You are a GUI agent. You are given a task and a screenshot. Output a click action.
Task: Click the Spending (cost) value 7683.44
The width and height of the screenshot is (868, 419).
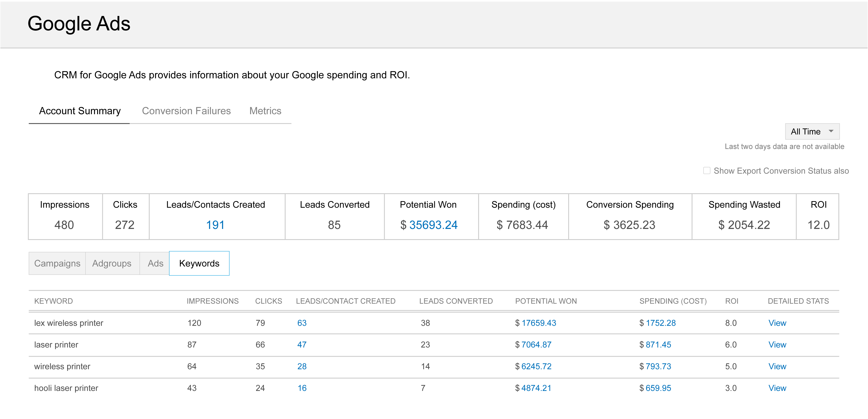[x=522, y=225]
